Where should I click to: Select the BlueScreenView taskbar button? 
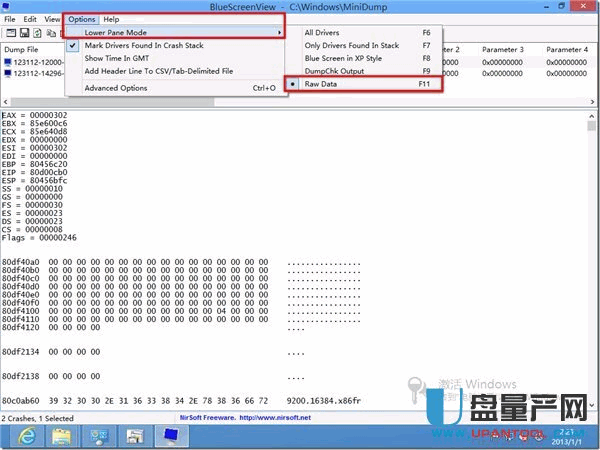(x=171, y=436)
